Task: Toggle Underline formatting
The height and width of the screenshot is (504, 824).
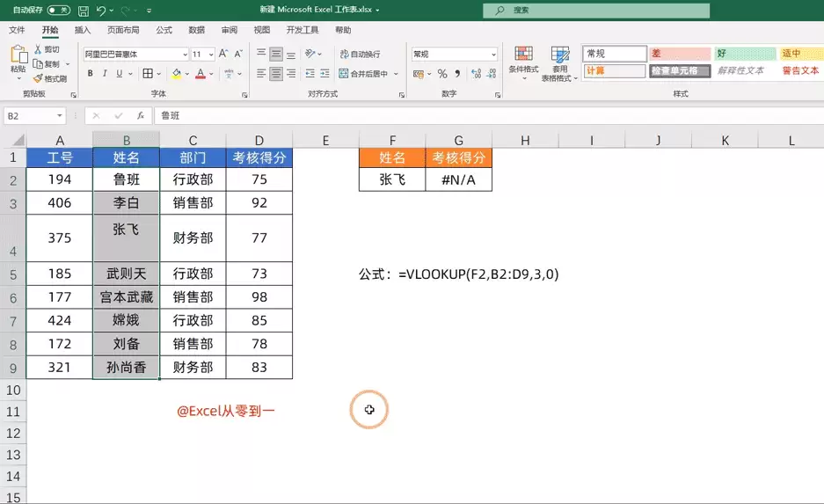Action: coord(119,74)
